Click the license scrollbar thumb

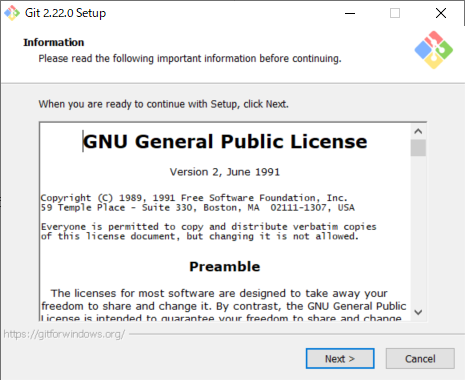[418, 148]
